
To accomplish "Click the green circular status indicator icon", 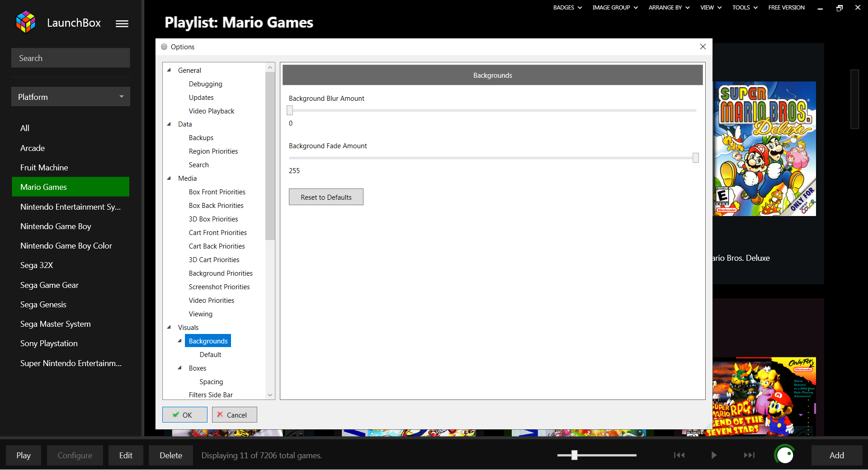I will point(784,455).
